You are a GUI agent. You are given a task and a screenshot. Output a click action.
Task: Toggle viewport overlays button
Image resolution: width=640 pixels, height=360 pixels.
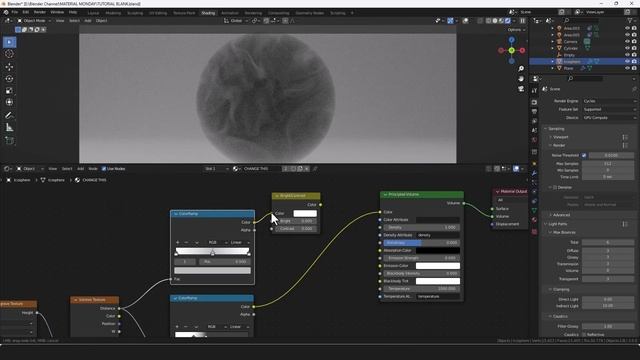(x=465, y=20)
